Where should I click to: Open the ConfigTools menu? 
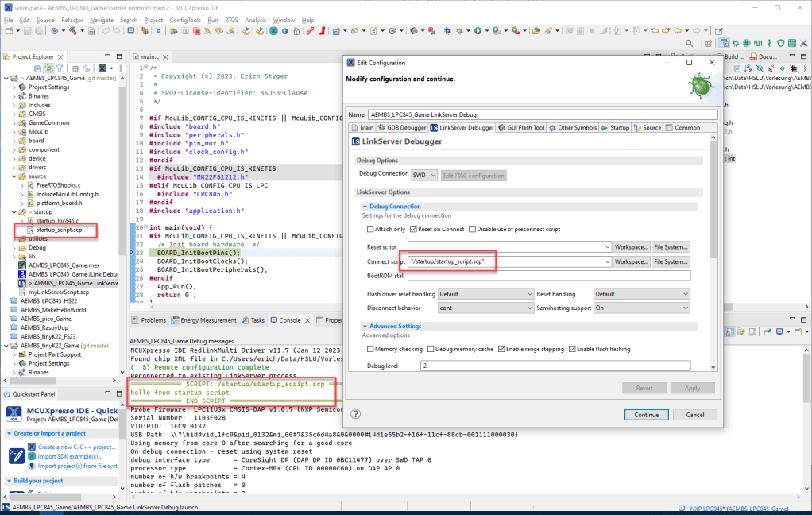184,20
